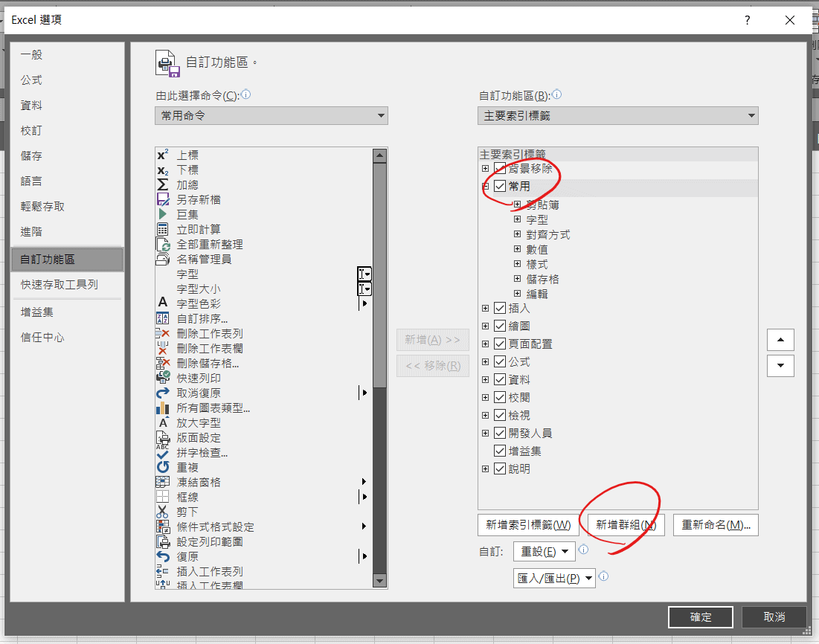Open the 主要索引標籤 ribbon dropdown
Image resolution: width=819 pixels, height=644 pixels.
[x=618, y=115]
